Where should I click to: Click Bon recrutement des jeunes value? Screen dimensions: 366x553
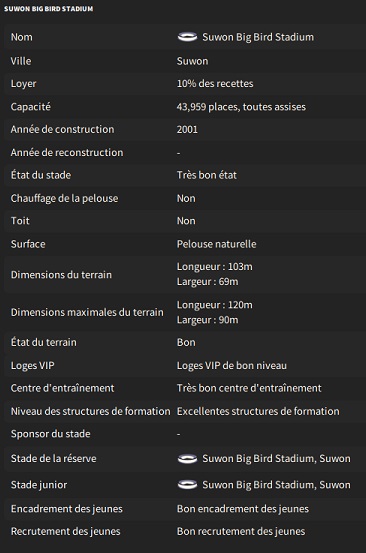(241, 531)
